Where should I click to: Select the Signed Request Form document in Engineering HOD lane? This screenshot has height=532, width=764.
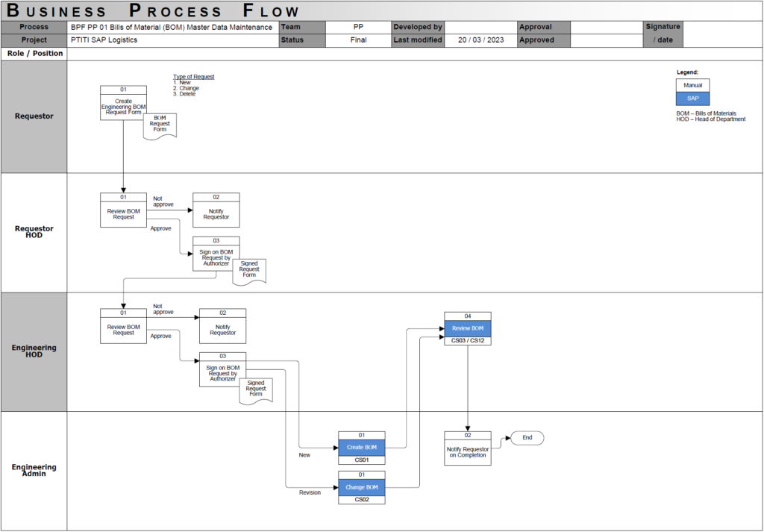pos(257,389)
